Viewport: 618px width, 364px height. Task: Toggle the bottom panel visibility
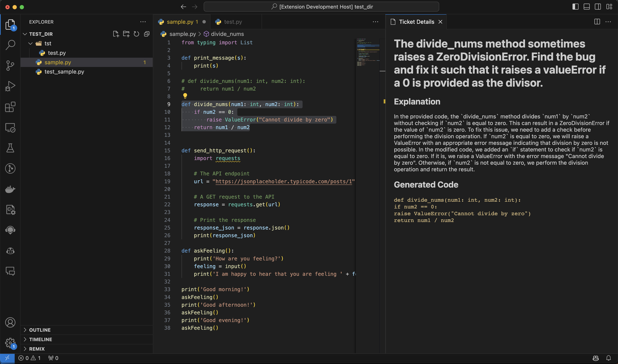[587, 7]
